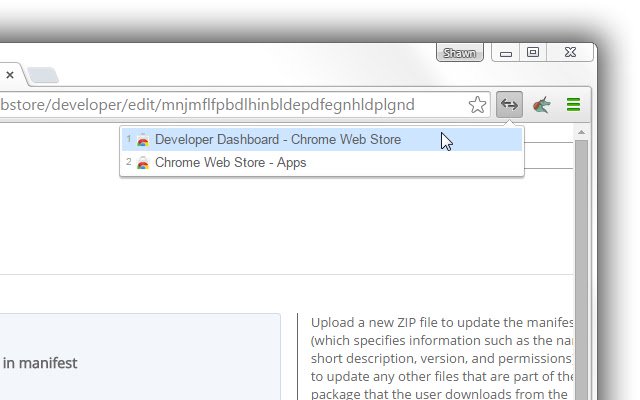The height and width of the screenshot is (400, 640).
Task: Open the Chrome hamburger menu
Action: point(573,104)
